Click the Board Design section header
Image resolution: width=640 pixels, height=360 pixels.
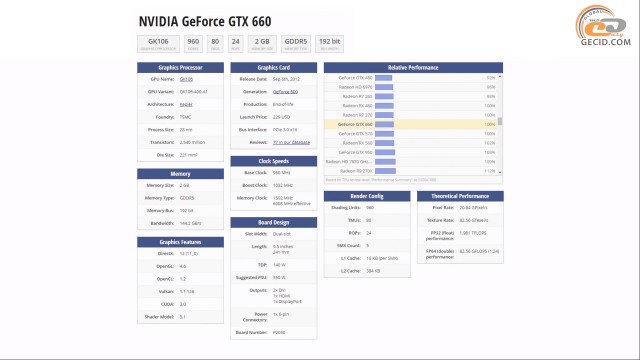[x=273, y=222]
